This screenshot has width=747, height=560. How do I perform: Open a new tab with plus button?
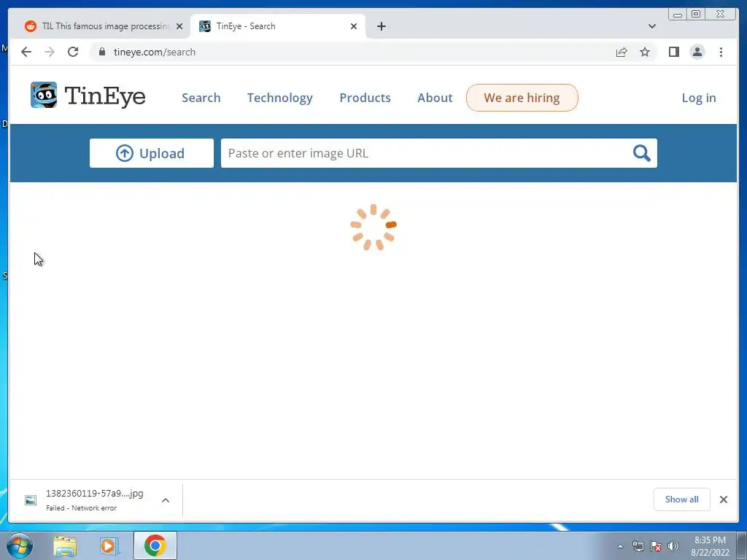pos(381,26)
